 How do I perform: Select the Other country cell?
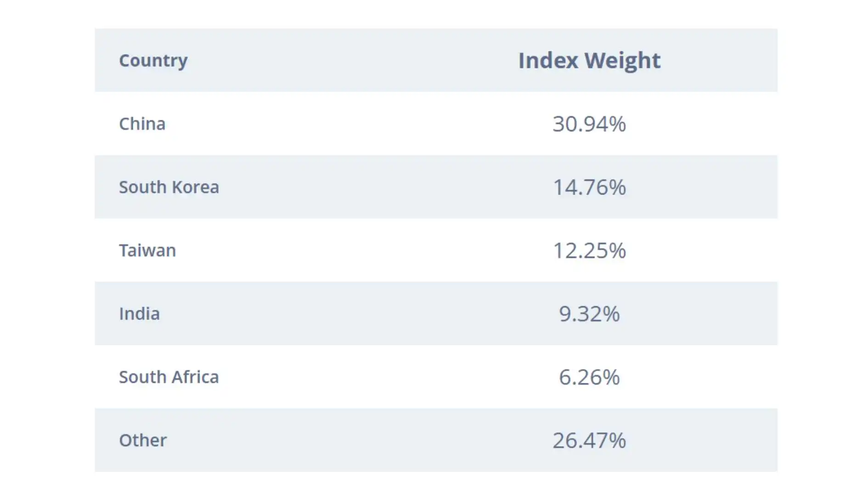click(x=143, y=441)
